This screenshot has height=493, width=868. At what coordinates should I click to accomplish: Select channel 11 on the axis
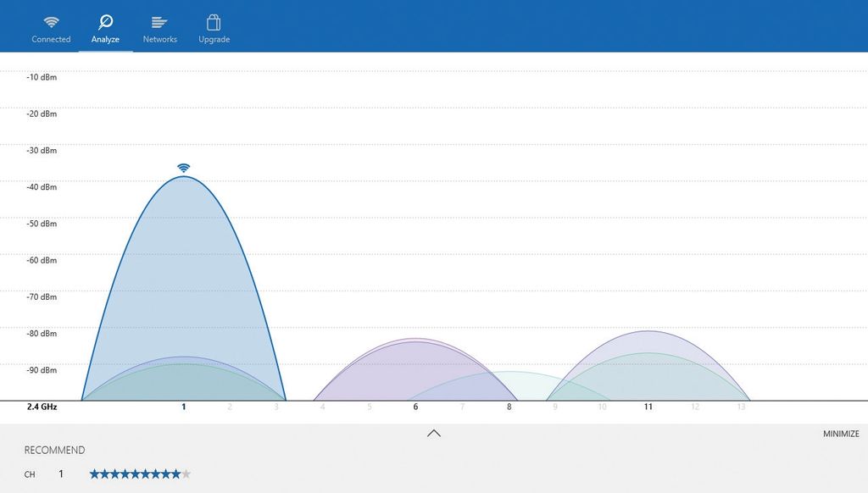pos(648,407)
